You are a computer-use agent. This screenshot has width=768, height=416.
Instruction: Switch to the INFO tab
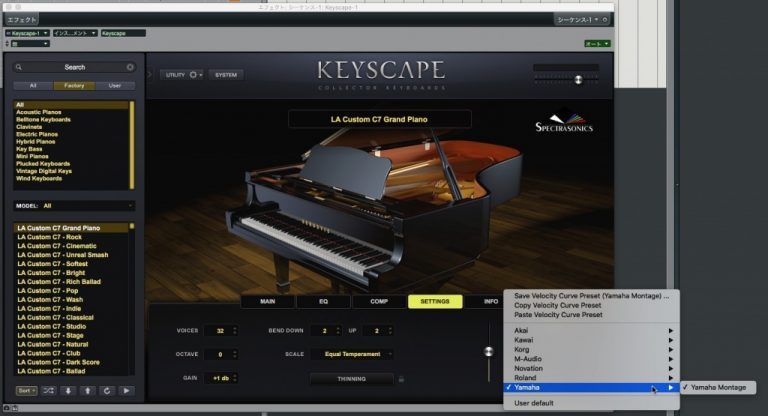(490, 301)
